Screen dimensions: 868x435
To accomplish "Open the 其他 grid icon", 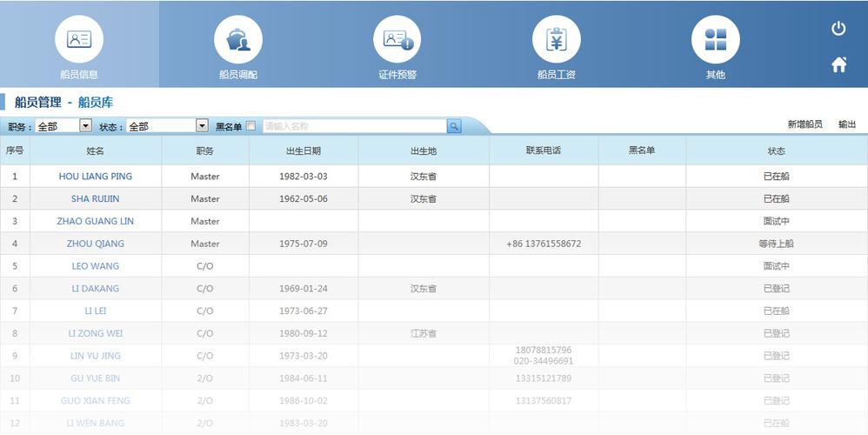I will 715,39.
